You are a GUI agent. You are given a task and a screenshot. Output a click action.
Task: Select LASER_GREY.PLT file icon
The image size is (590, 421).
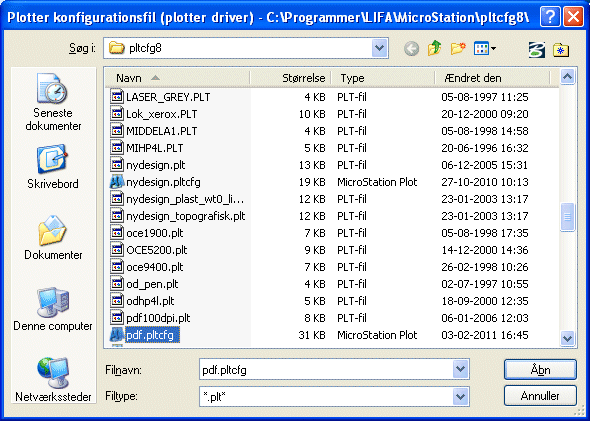117,97
